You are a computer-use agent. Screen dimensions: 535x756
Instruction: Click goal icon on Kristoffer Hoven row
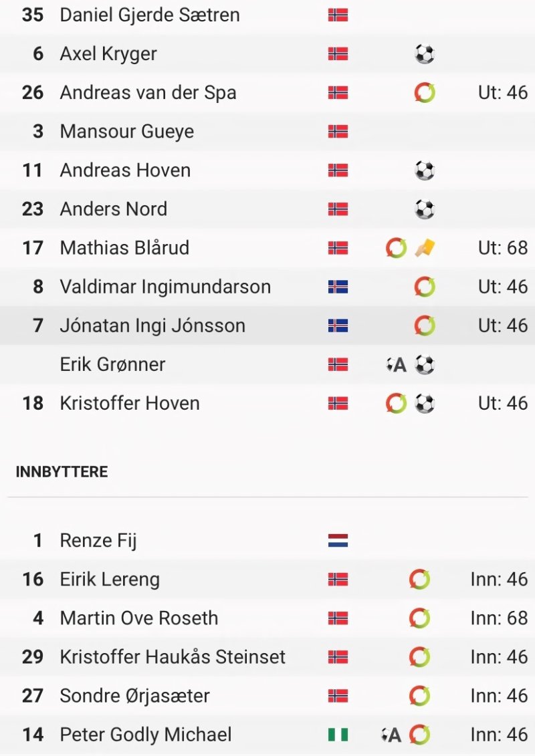pyautogui.click(x=425, y=404)
